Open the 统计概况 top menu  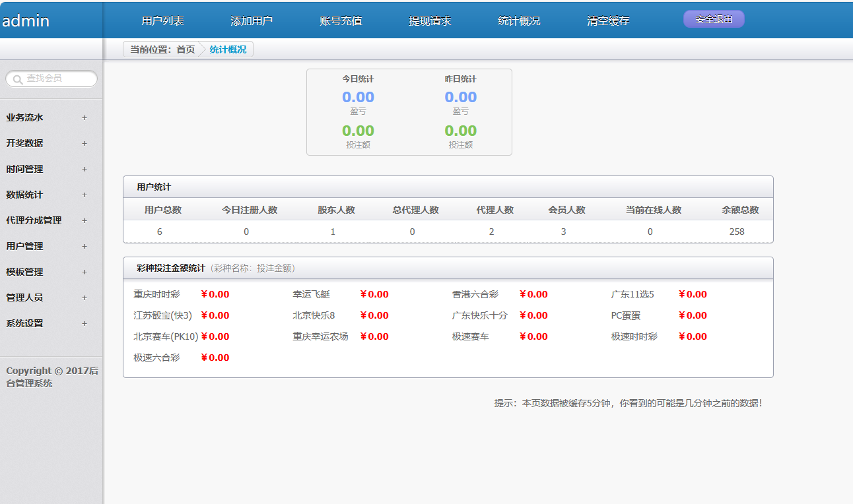(519, 20)
